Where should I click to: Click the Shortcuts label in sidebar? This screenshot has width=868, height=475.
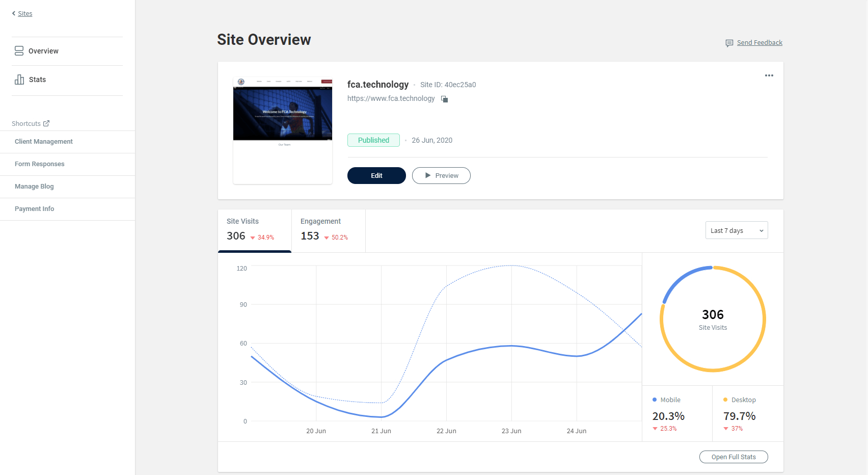point(26,124)
